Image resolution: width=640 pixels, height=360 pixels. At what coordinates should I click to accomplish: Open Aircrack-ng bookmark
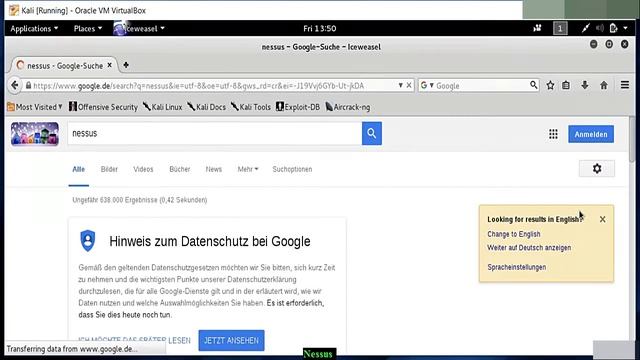point(348,107)
